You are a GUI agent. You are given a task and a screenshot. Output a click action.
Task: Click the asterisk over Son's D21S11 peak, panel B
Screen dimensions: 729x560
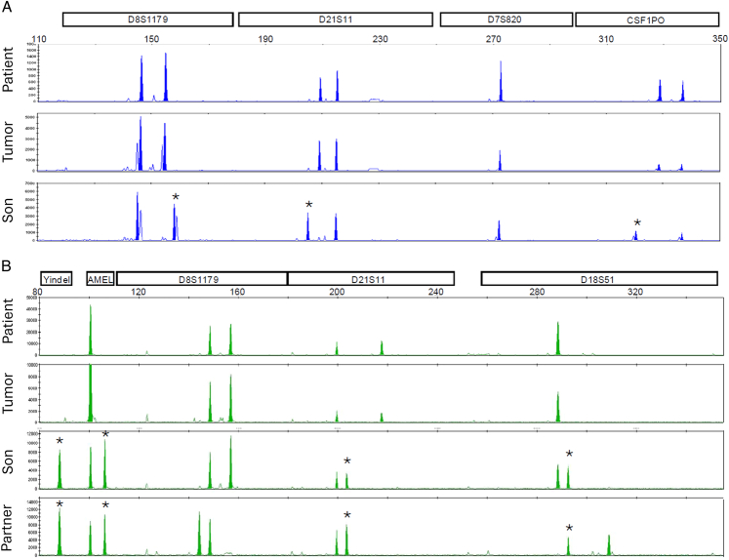(347, 461)
